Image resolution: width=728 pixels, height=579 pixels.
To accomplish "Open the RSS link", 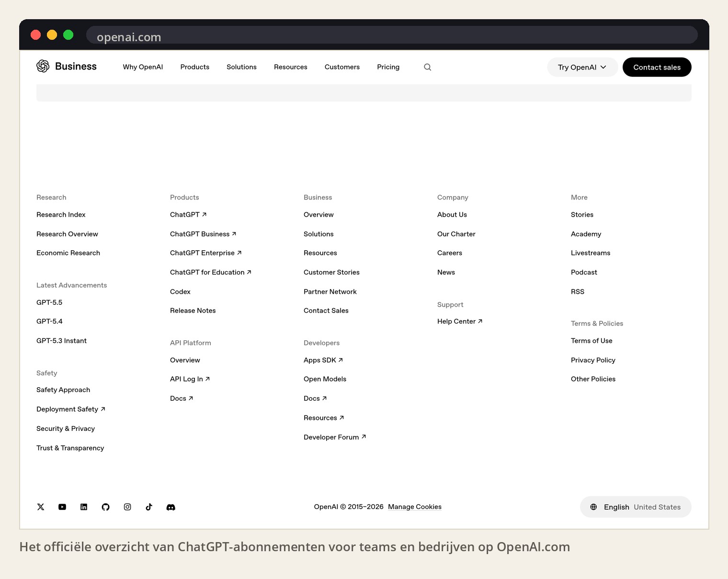I will coord(578,291).
